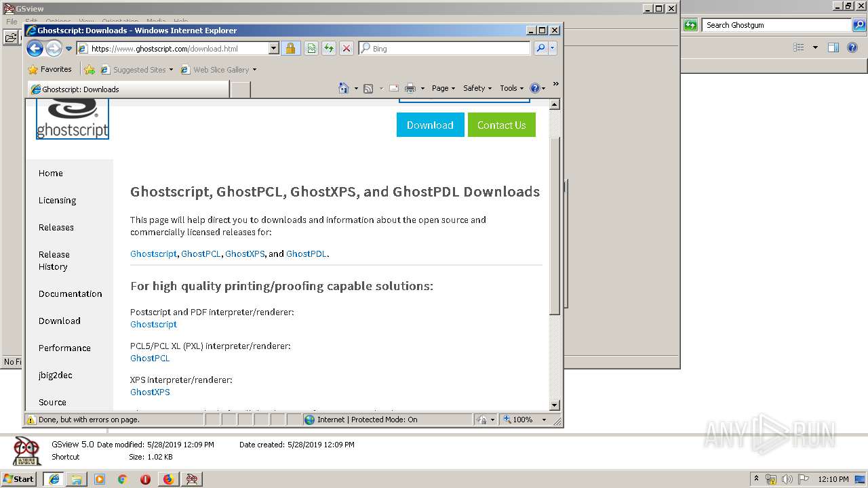The image size is (868, 488).
Task: Click Explorer preview pane toggle icon
Action: pyautogui.click(x=833, y=47)
